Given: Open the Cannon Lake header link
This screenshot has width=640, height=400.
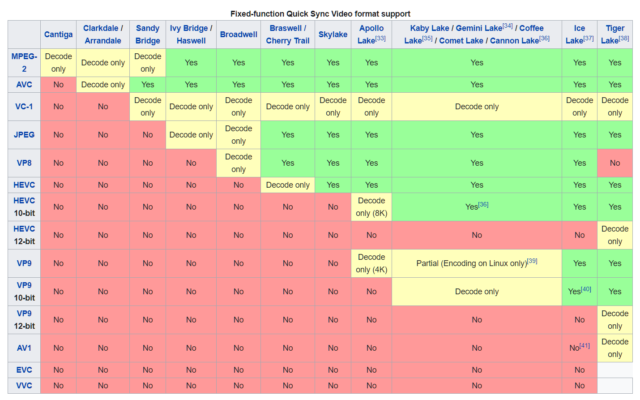Looking at the screenshot, I should 514,41.
